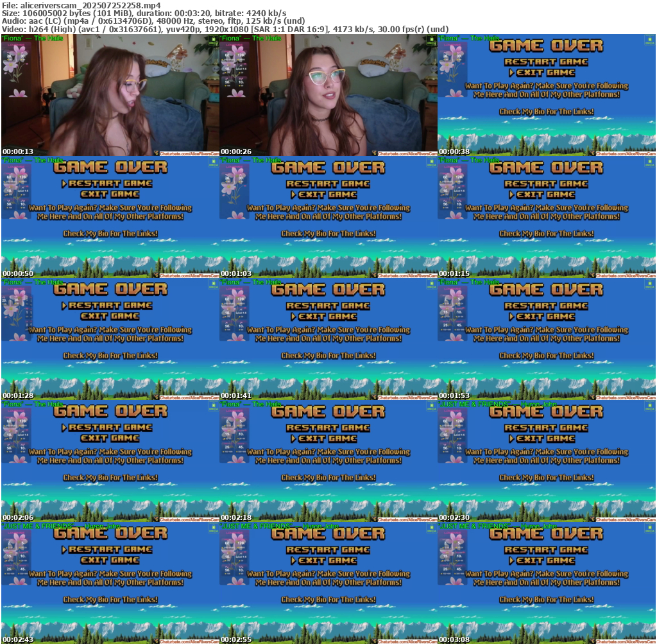Select the Game Over frame at 00:02:06
The width and height of the screenshot is (657, 644).
[x=110, y=461]
